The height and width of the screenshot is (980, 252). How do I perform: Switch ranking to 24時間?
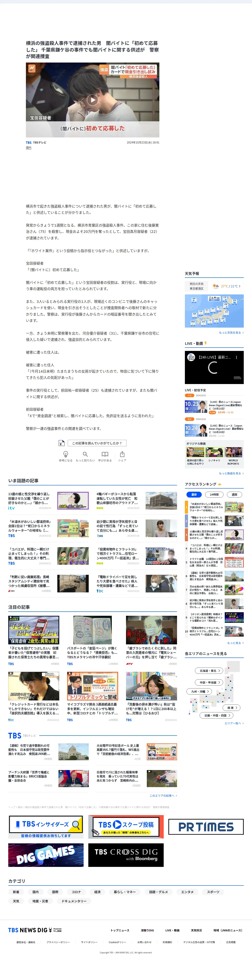[214, 495]
